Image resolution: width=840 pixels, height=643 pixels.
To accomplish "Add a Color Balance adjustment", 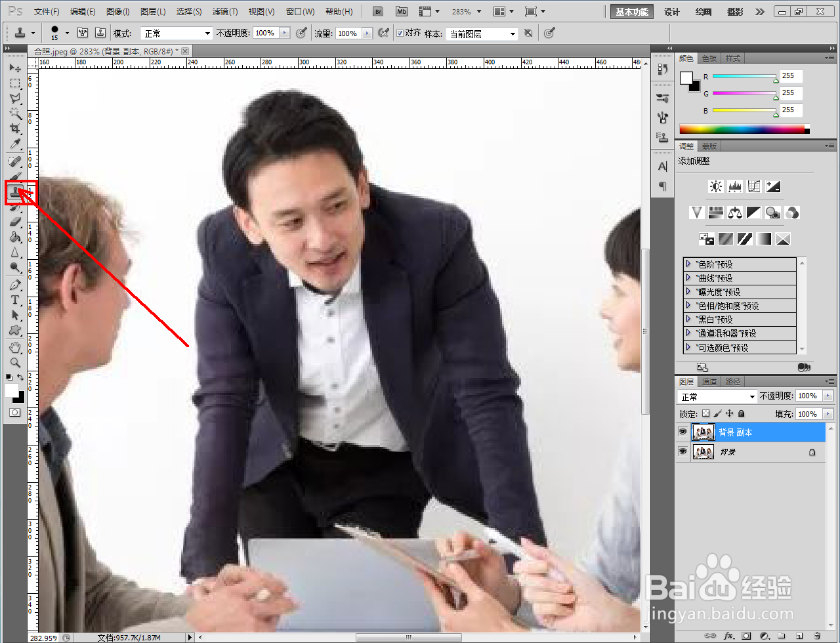I will coord(735,213).
